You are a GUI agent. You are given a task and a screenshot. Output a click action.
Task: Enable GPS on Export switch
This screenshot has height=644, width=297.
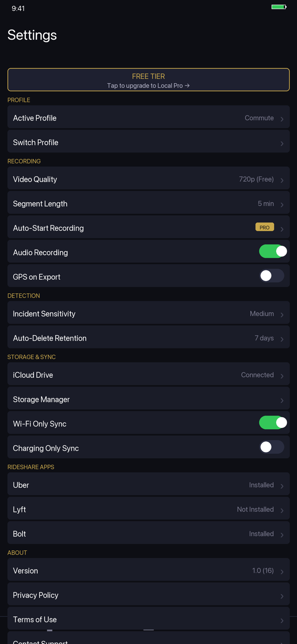click(272, 276)
